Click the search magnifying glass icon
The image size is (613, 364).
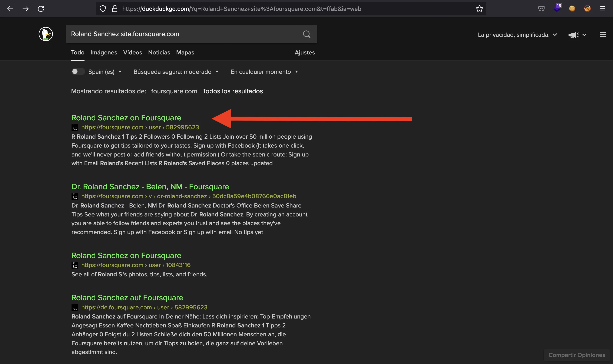[307, 34]
